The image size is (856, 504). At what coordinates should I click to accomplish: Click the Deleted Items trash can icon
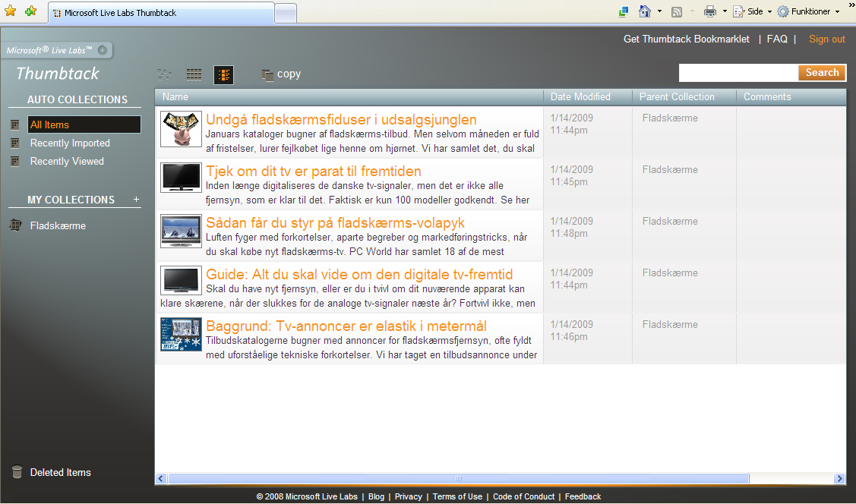(17, 472)
